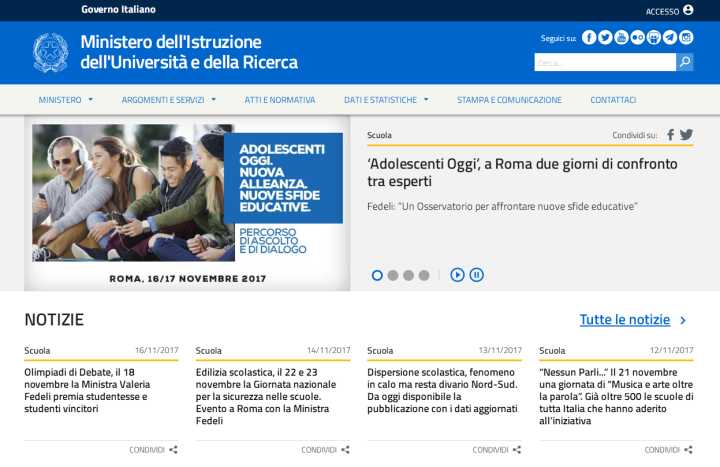Open 'Adolescenti Oggi' article headline
This screenshot has height=467, width=720.
pos(521,172)
